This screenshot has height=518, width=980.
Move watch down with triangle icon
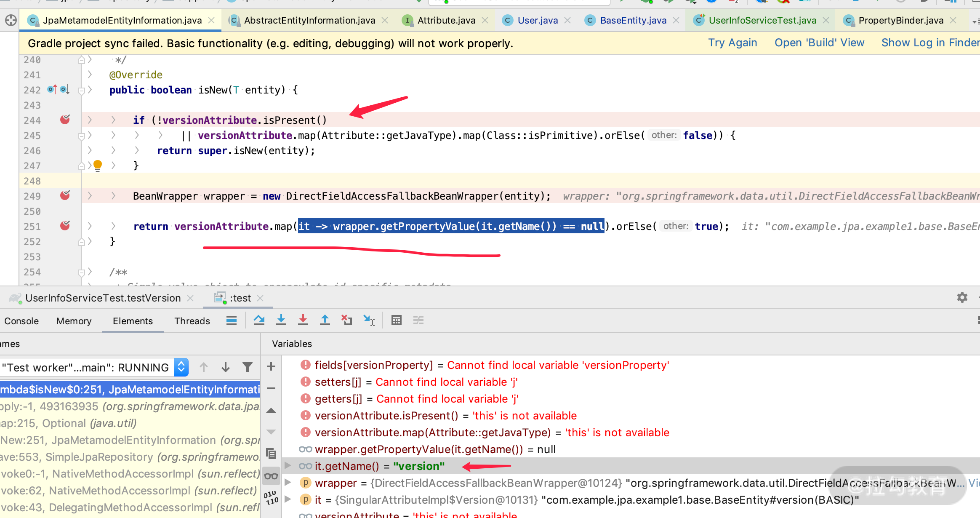[x=272, y=432]
